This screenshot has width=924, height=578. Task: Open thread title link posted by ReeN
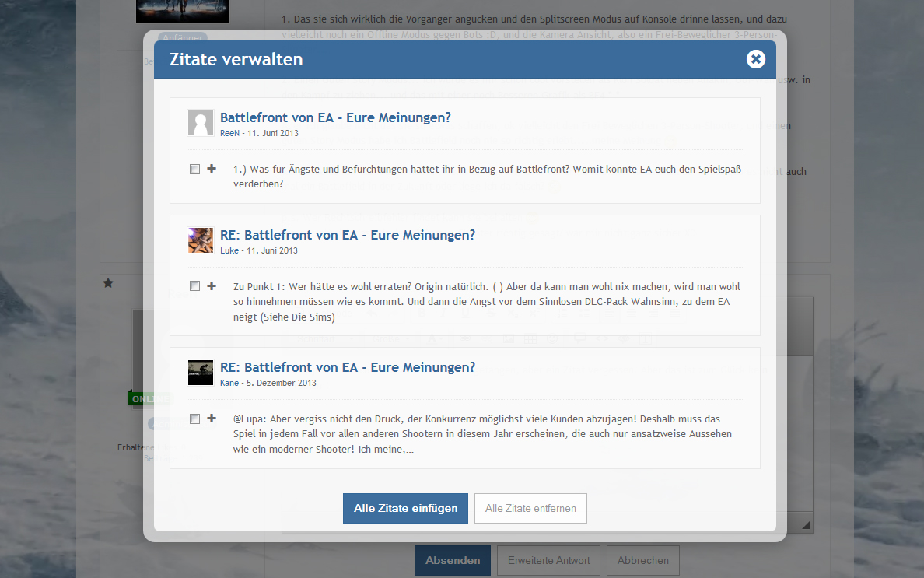tap(335, 117)
